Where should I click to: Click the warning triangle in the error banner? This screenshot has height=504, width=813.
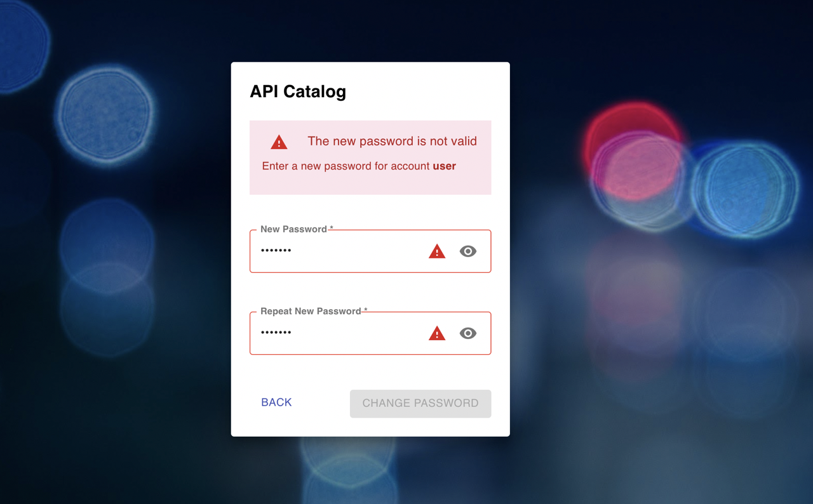tap(278, 142)
